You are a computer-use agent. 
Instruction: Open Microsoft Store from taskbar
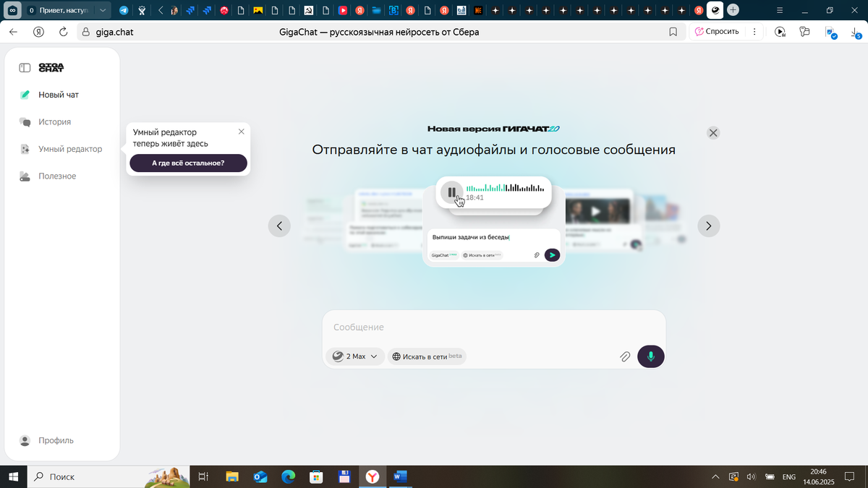(x=316, y=476)
